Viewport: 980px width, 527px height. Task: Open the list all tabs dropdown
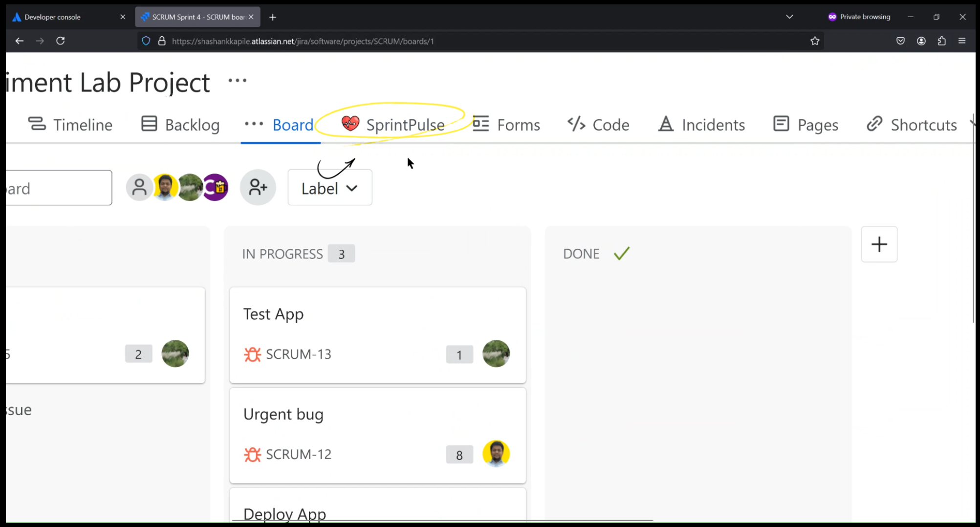tap(789, 17)
